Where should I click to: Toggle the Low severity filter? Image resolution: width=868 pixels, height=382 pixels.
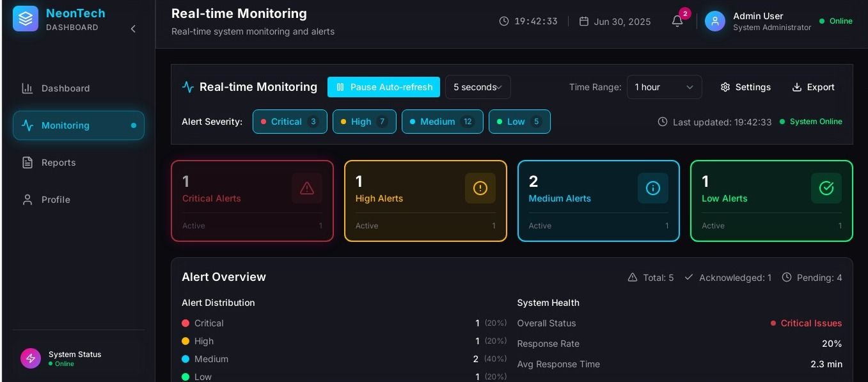pyautogui.click(x=519, y=122)
